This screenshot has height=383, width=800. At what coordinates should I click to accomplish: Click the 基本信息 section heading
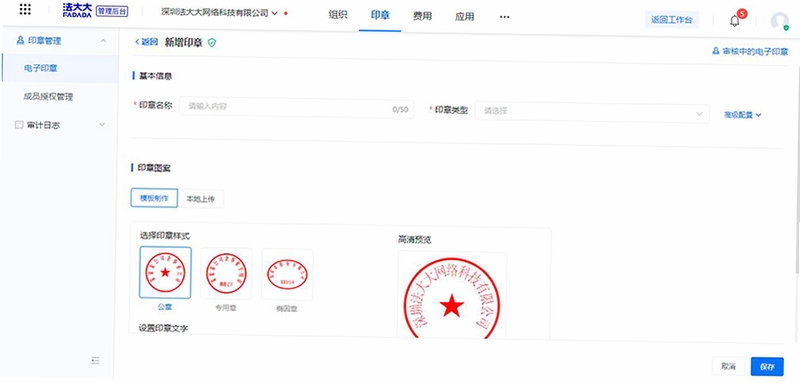155,76
